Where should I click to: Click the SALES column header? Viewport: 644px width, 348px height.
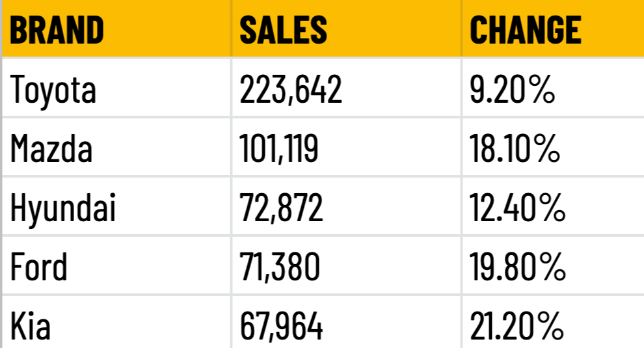pyautogui.click(x=347, y=29)
